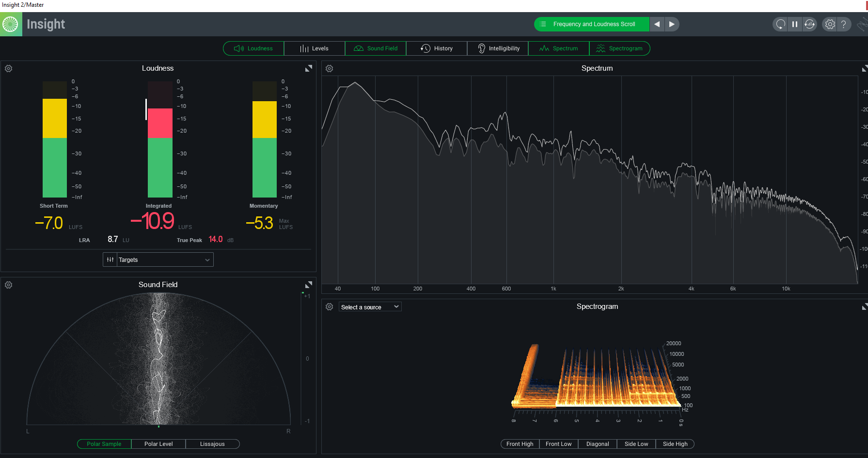
Task: Switch Sound Field to Polar Level view
Action: (158, 444)
